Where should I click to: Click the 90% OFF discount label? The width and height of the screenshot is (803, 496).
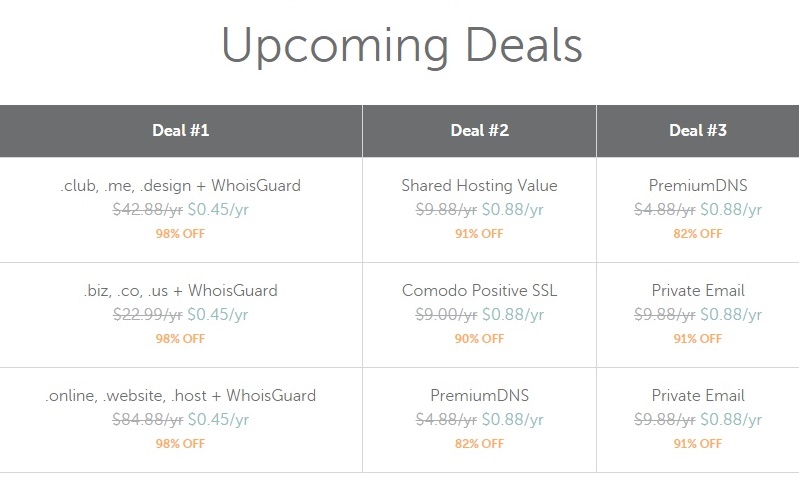coord(479,339)
